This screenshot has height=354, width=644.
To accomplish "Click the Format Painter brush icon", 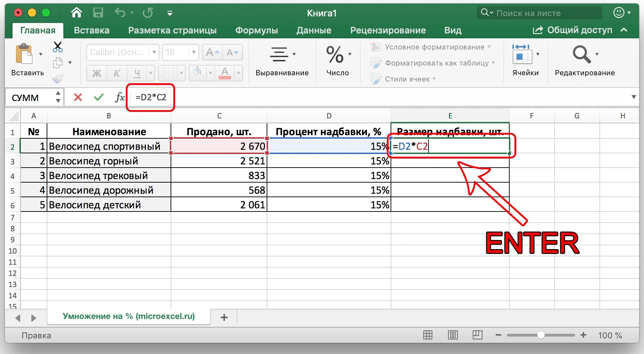I will 58,79.
